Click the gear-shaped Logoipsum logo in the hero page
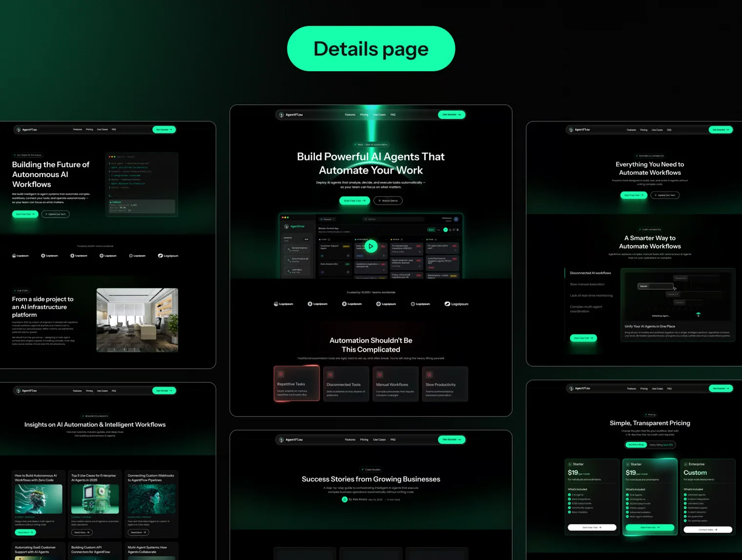This screenshot has width=742, height=560. coord(420,304)
